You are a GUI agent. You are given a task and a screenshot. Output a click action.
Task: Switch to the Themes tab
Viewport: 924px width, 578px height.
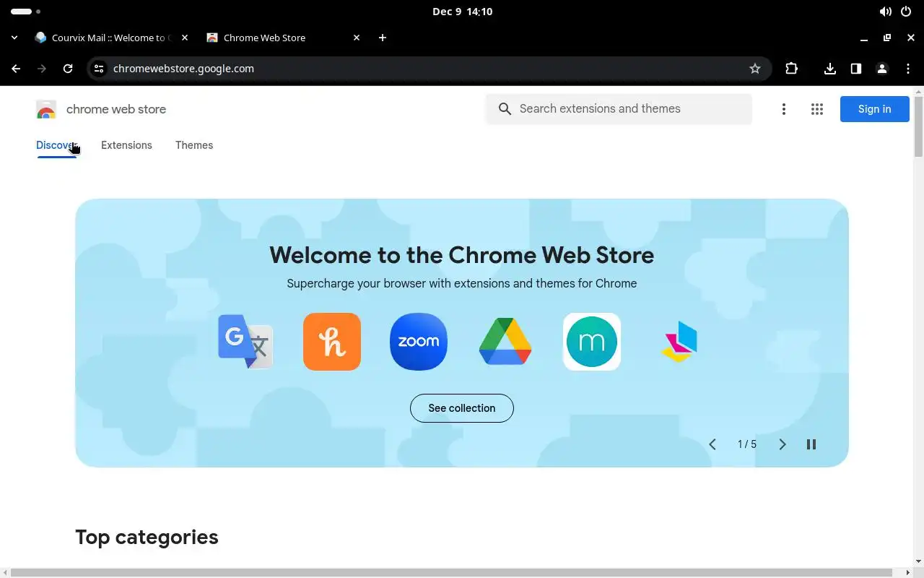pos(194,145)
